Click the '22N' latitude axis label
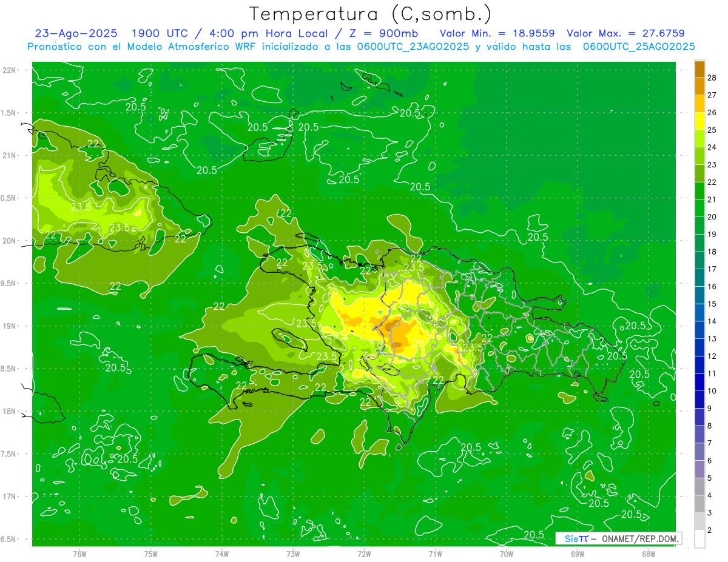728x562 pixels. (9, 70)
